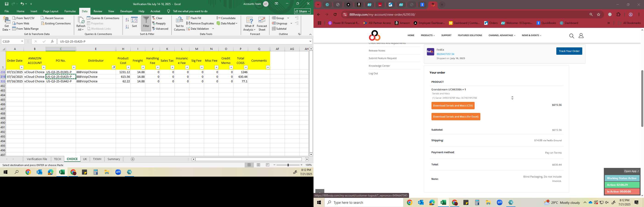Click Subtotal in Outline group

(279, 29)
